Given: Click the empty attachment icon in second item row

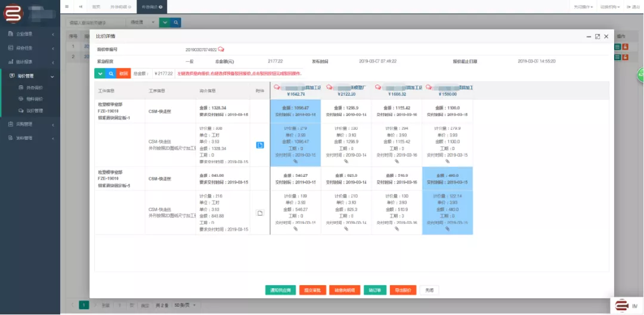Looking at the screenshot, I should (260, 213).
